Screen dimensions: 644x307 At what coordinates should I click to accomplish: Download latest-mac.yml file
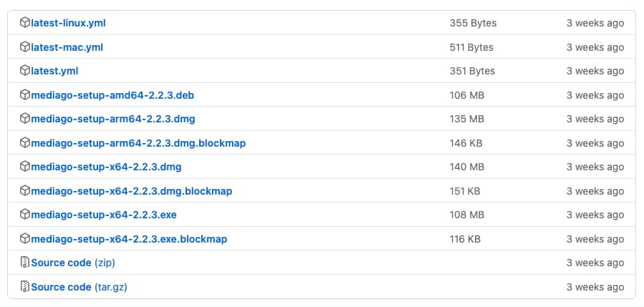[67, 47]
